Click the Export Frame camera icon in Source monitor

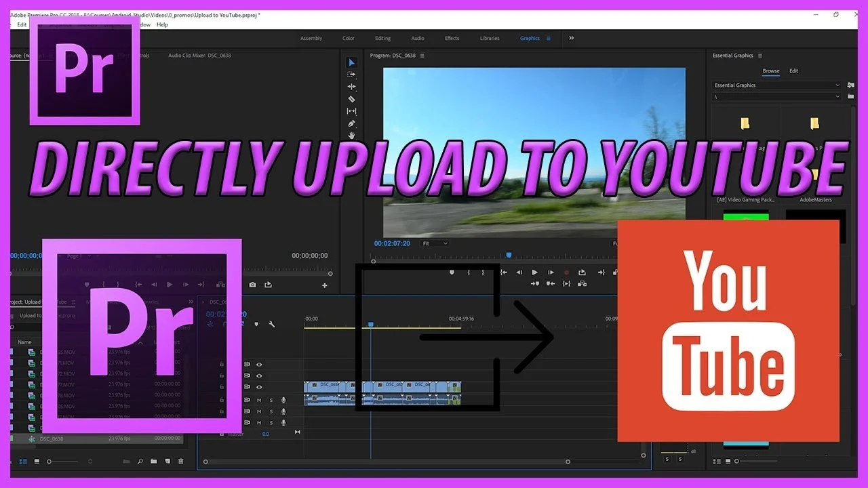click(x=253, y=285)
